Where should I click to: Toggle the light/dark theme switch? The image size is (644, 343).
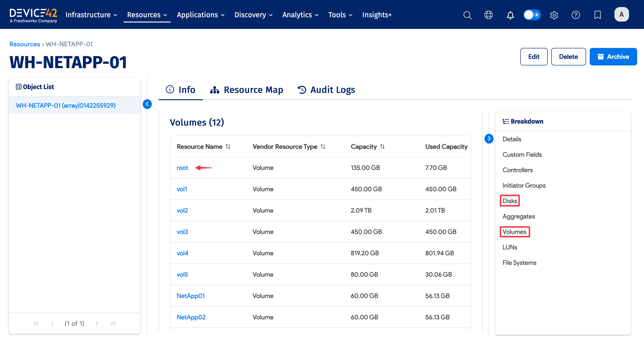click(532, 15)
